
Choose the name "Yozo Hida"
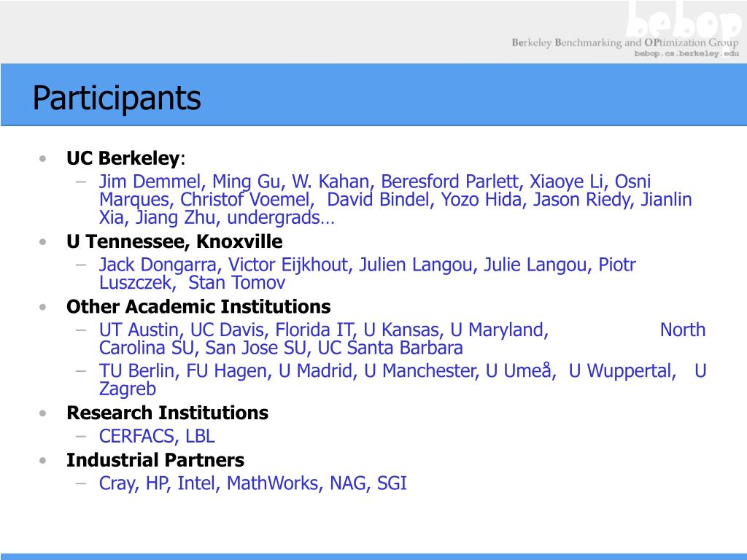(481, 200)
